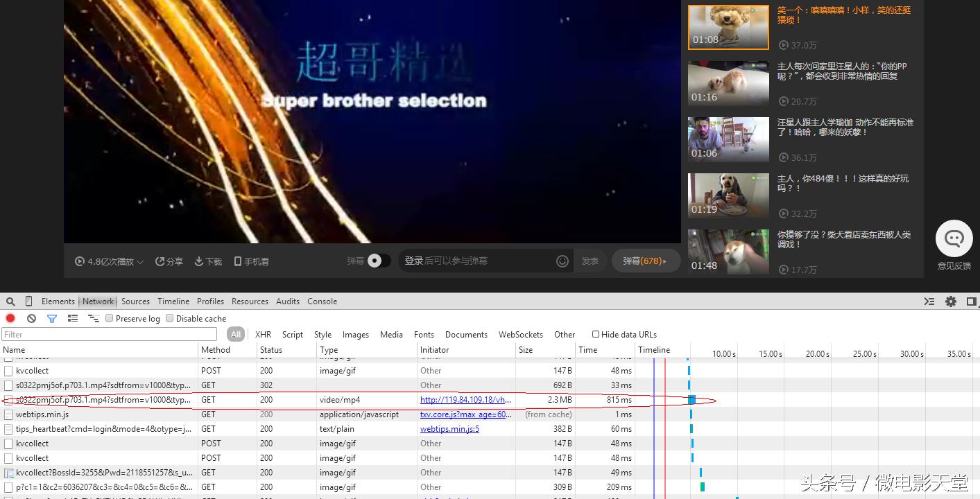Open the txv.core.js initiator link
Screen dimensions: 980x499
click(466, 414)
